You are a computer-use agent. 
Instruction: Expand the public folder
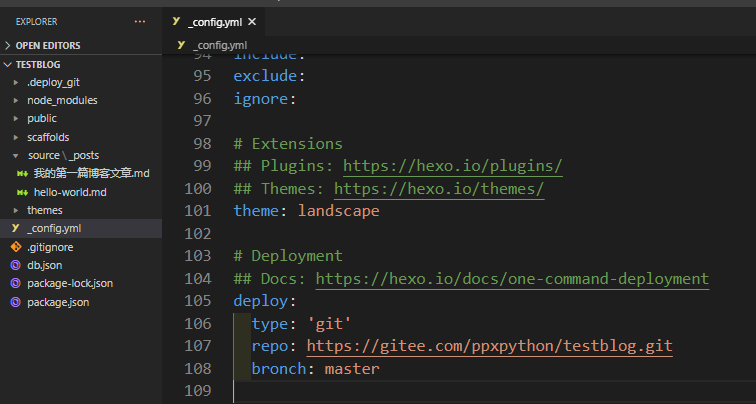click(42, 119)
